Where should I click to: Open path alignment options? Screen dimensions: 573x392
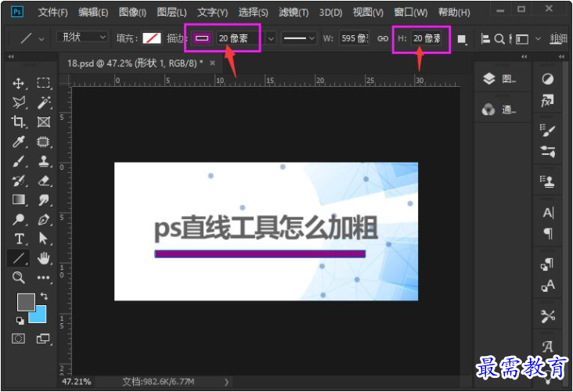[x=485, y=38]
